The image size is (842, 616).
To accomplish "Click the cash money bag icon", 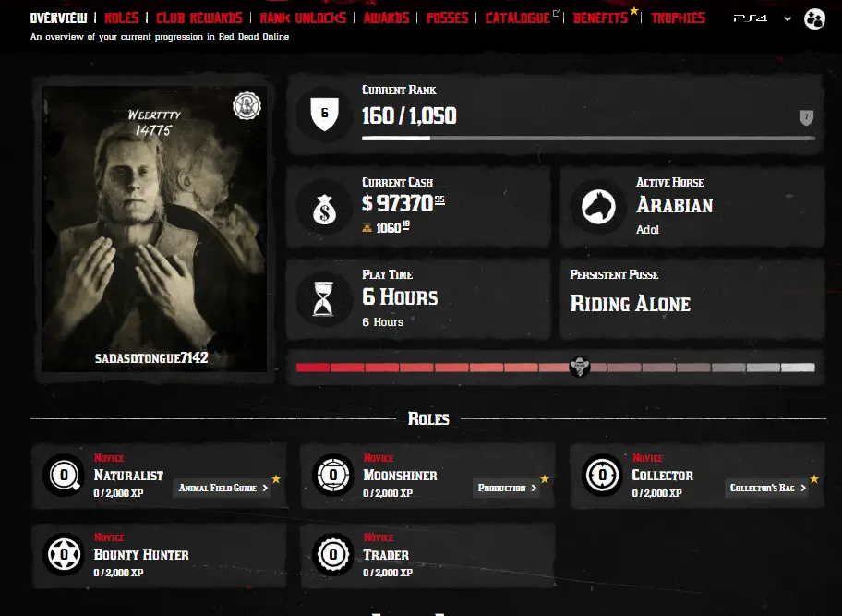I will point(324,209).
